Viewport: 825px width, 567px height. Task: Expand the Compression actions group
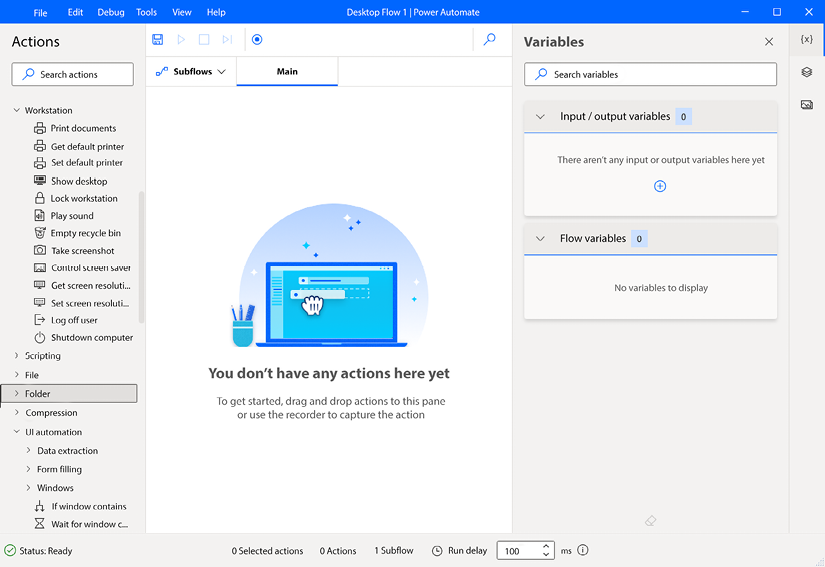point(16,412)
